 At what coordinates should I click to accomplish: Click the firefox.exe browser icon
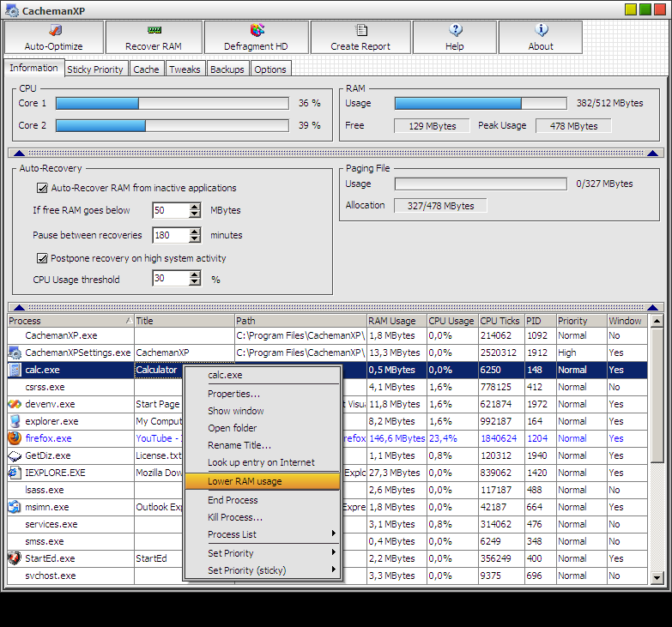[15, 438]
